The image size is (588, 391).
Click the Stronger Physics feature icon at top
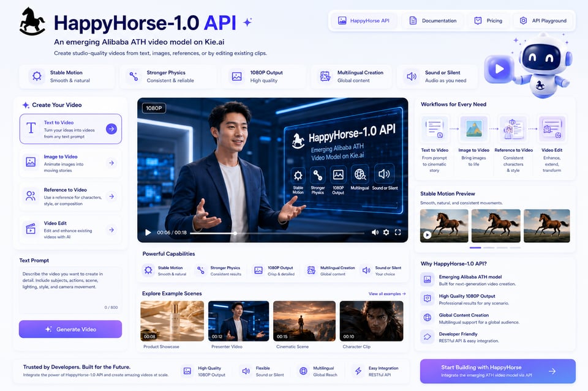pos(134,76)
